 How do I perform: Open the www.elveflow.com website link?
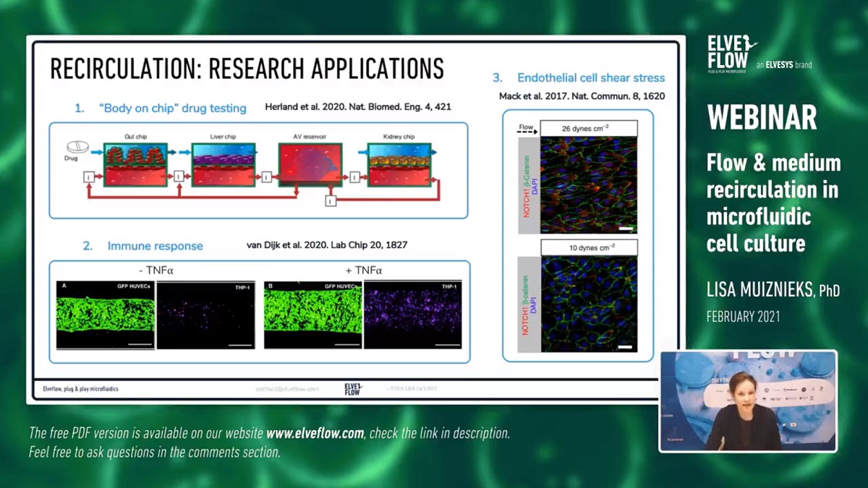[315, 434]
